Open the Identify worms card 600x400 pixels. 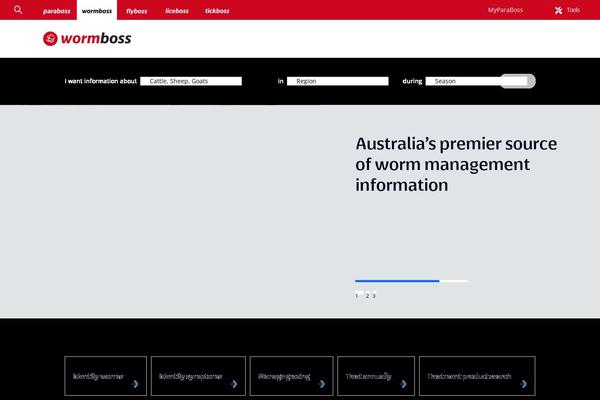[x=106, y=376]
